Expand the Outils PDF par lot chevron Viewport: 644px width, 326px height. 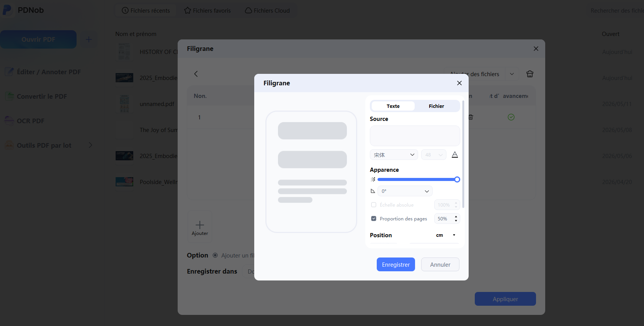90,145
